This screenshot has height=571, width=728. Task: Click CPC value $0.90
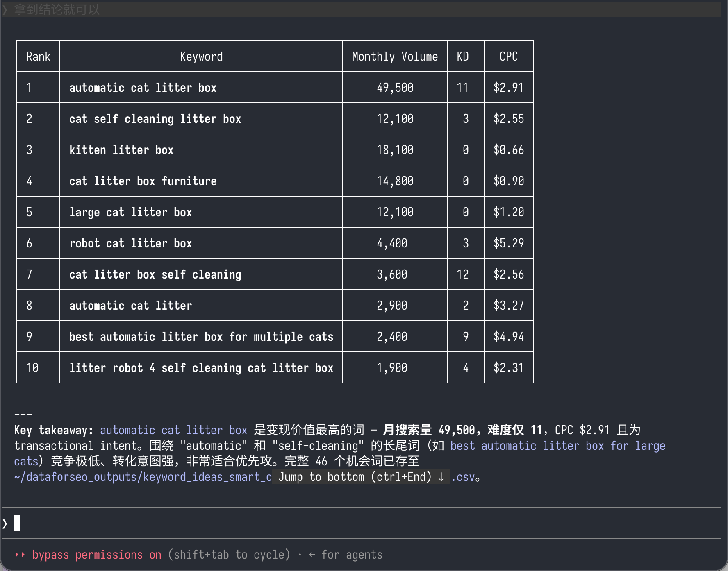pyautogui.click(x=509, y=181)
